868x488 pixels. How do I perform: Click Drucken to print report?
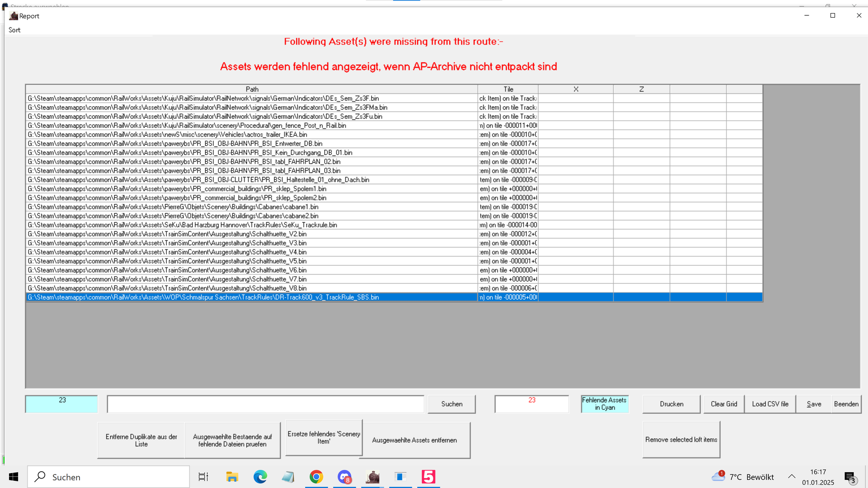coord(671,404)
